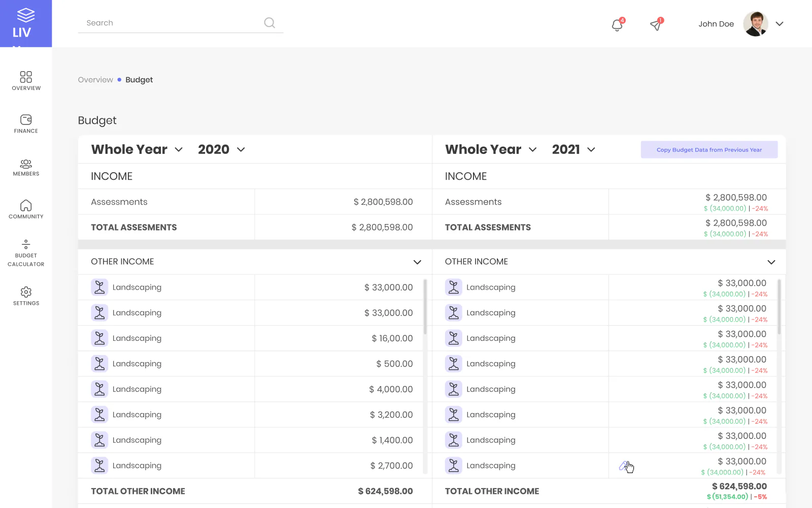This screenshot has height=508, width=812.
Task: Click the search magnifier icon
Action: pos(269,23)
